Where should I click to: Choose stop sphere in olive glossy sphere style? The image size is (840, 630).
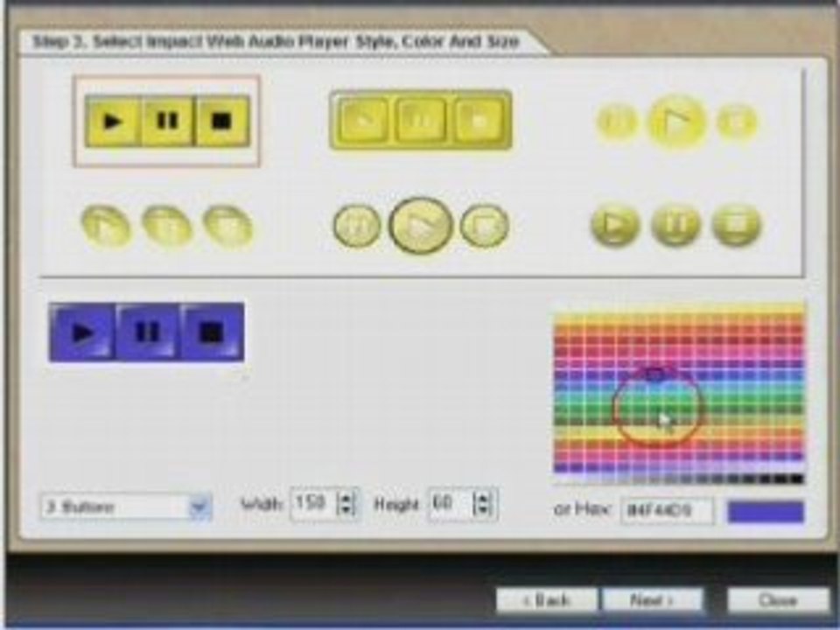[737, 225]
